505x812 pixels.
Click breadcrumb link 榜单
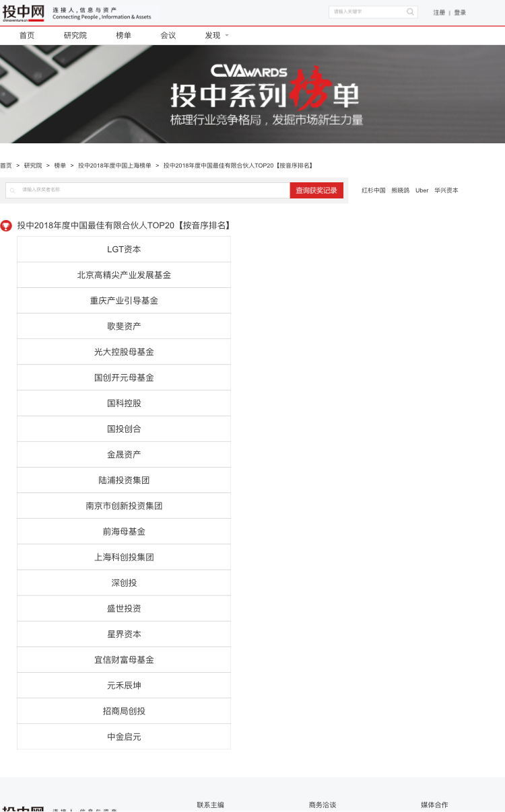coord(60,165)
